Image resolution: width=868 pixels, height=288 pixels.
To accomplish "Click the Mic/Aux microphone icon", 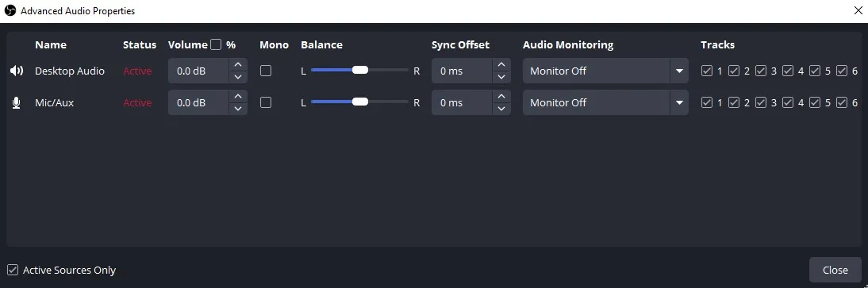I will pos(17,102).
